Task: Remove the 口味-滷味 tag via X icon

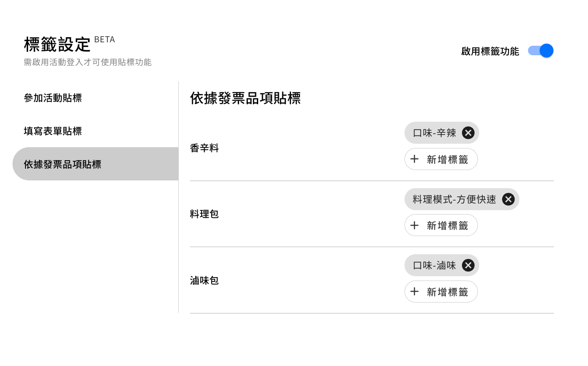Action: tap(468, 265)
